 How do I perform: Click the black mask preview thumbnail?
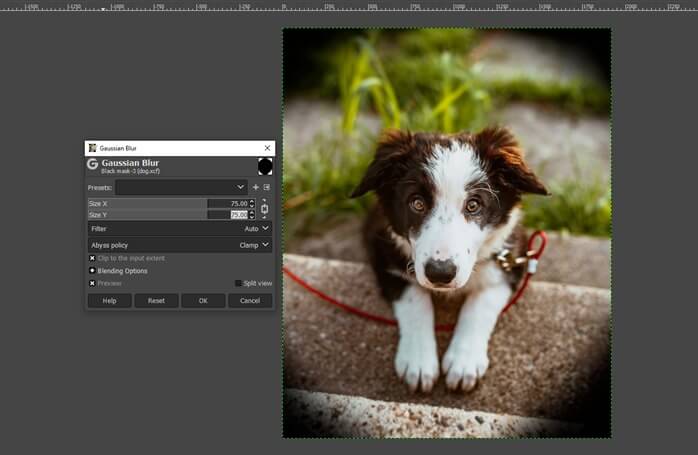coord(265,166)
